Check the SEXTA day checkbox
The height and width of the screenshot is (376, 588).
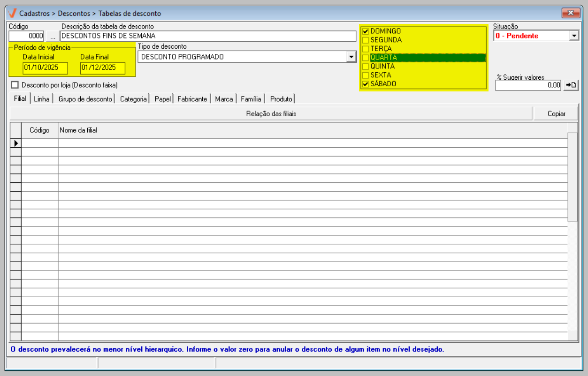point(365,75)
